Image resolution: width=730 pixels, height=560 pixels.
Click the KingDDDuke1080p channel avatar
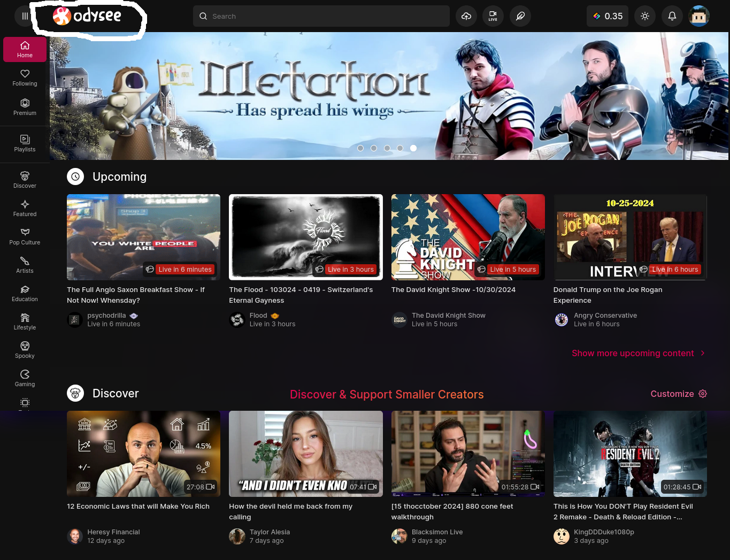562,536
